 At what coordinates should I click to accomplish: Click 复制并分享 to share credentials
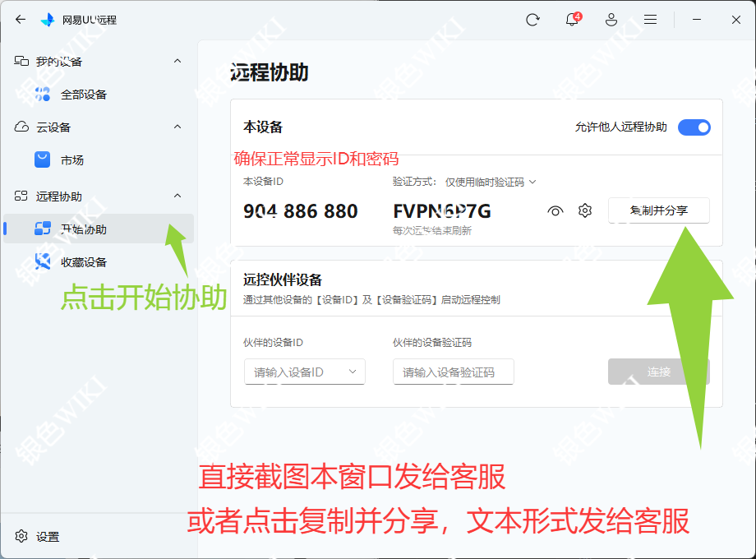658,210
